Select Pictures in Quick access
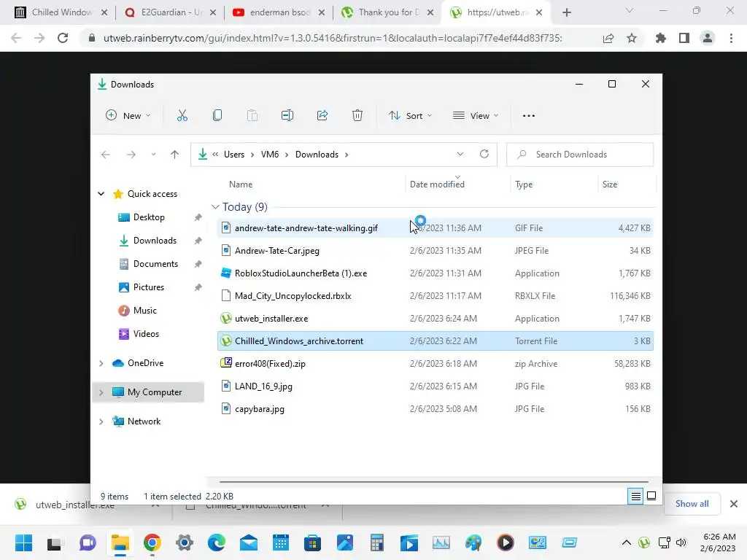747x560 pixels. [x=148, y=287]
